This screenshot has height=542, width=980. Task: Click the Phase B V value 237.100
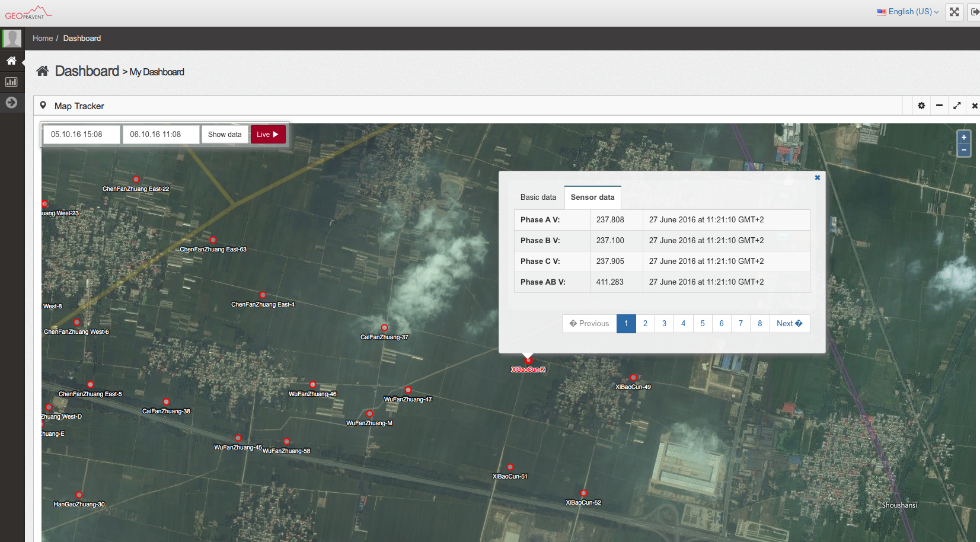pos(610,240)
